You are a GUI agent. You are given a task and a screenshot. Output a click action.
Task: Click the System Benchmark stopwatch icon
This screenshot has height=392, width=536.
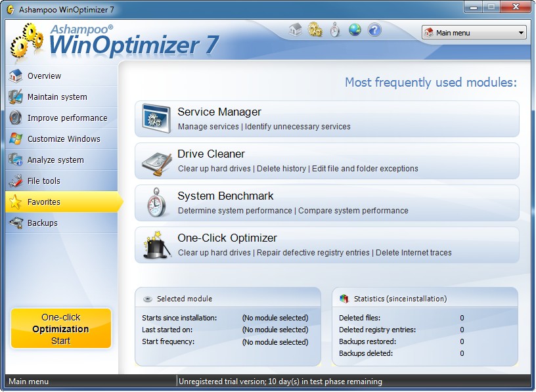coord(156,203)
